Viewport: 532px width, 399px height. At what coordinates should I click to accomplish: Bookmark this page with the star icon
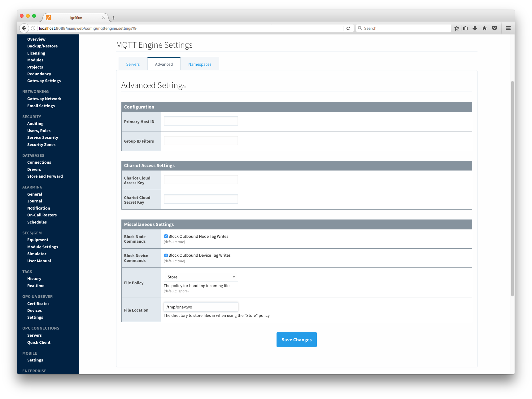pyautogui.click(x=456, y=28)
